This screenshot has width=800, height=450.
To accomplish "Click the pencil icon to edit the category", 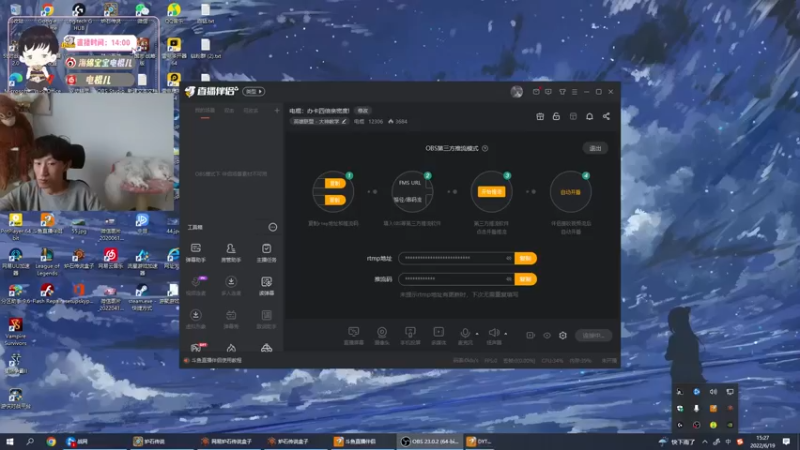I will coord(344,121).
